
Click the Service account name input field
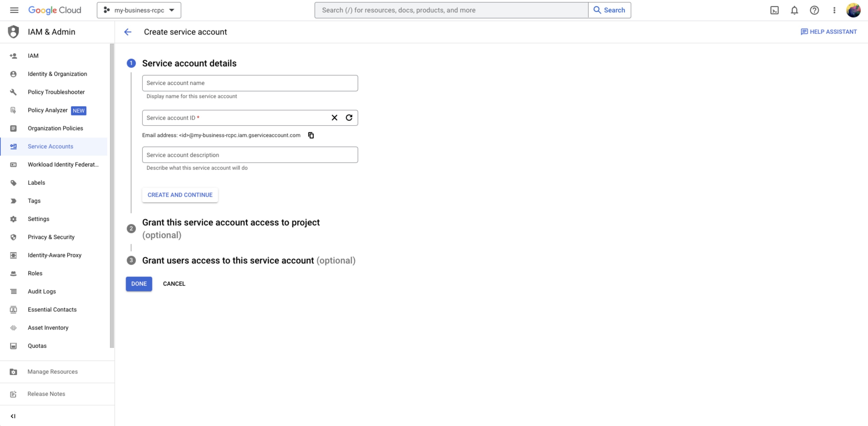click(x=250, y=82)
